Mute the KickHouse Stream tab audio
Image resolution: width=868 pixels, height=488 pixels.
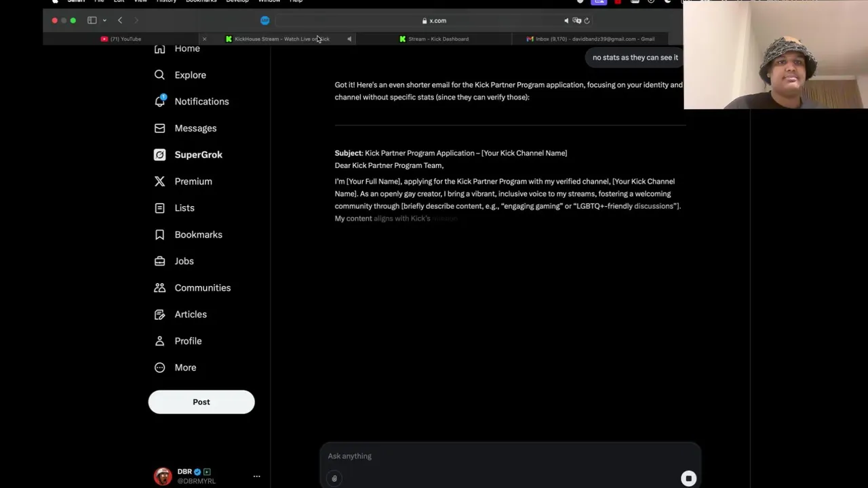[349, 39]
